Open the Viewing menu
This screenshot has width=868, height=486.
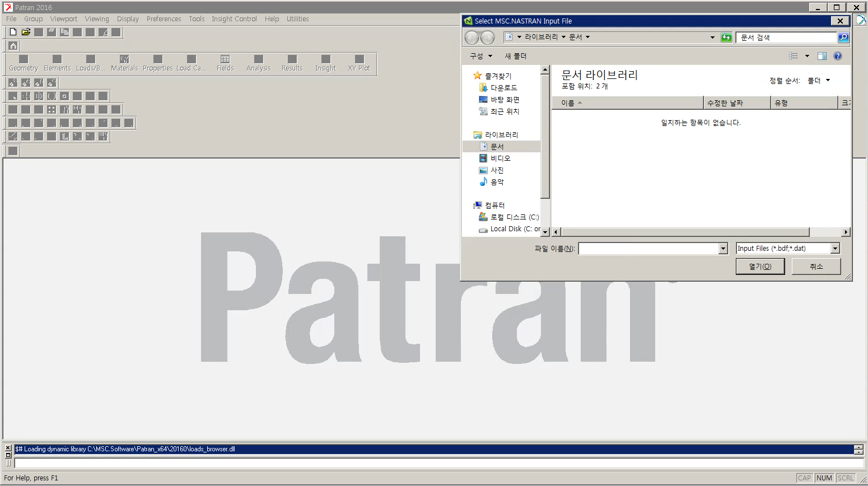point(97,19)
